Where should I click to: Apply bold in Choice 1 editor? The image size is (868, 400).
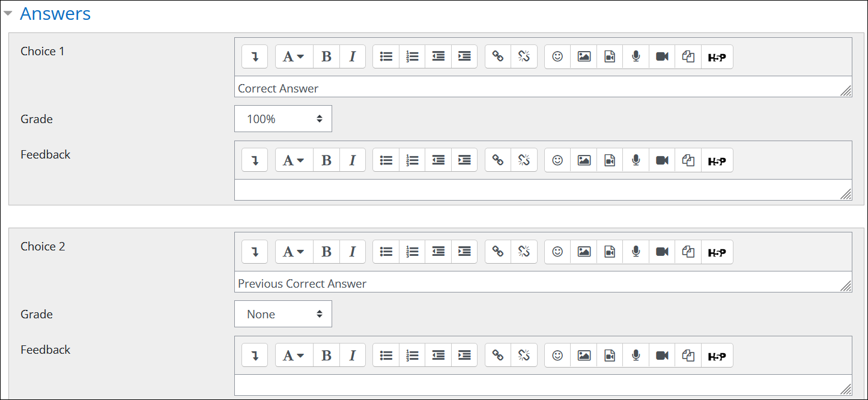click(x=326, y=56)
